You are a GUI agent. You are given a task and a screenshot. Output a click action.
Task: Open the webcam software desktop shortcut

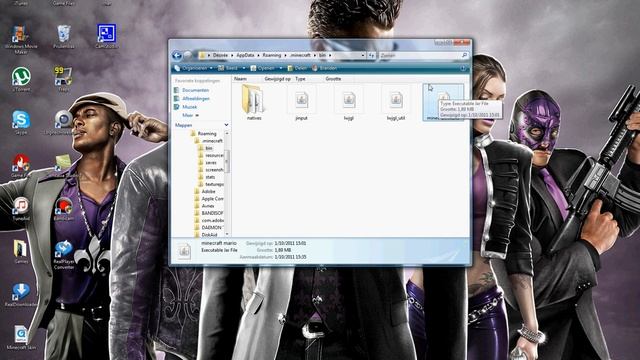[62, 122]
